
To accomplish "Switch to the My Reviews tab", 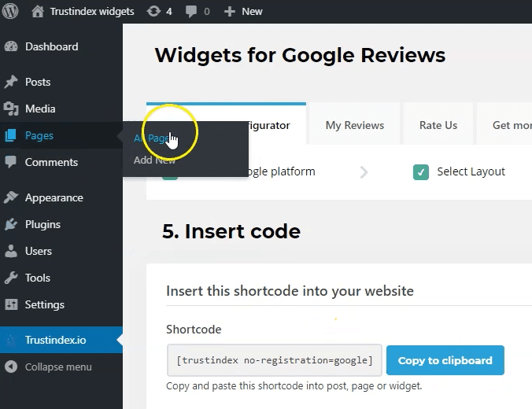I will coord(355,125).
